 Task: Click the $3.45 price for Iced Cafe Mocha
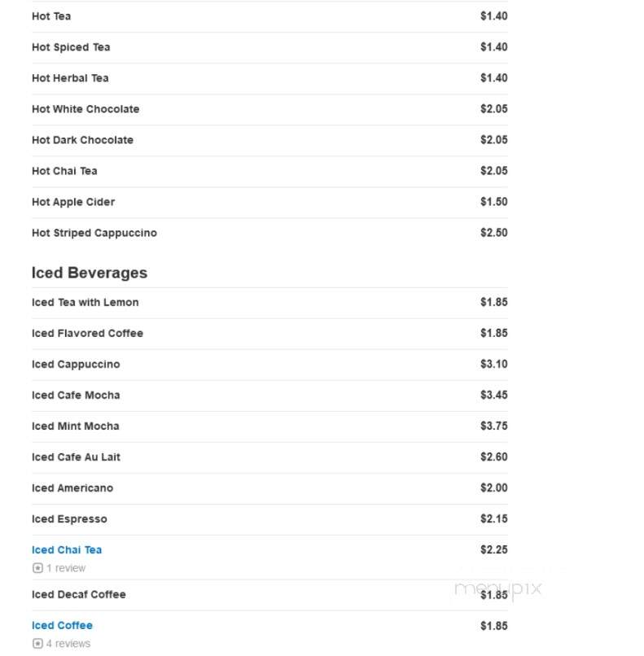point(494,395)
